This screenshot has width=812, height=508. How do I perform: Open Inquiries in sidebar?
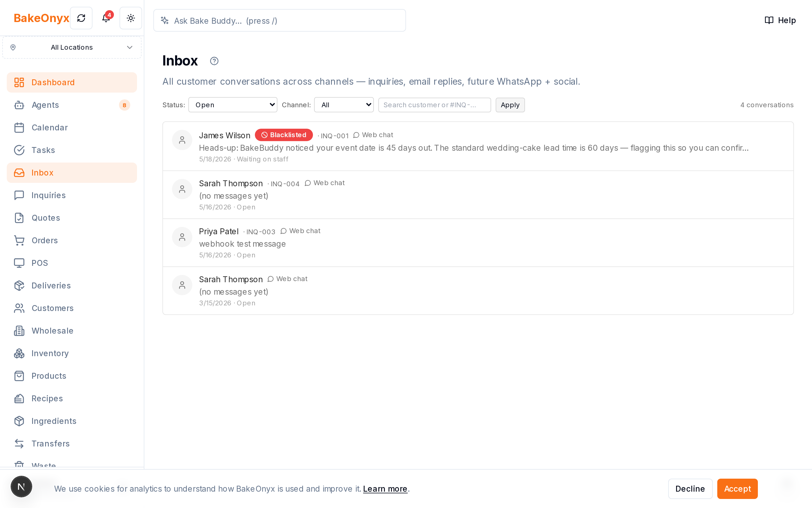pos(72,195)
